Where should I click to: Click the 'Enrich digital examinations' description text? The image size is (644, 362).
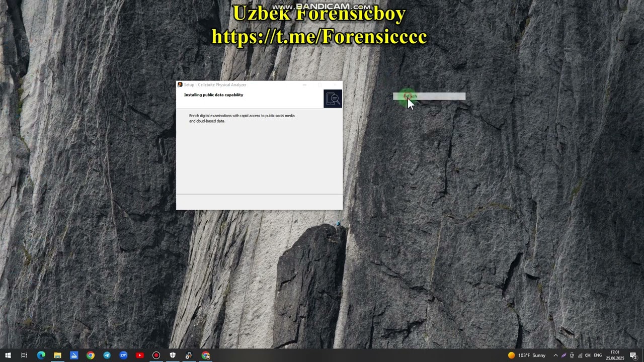242,118
